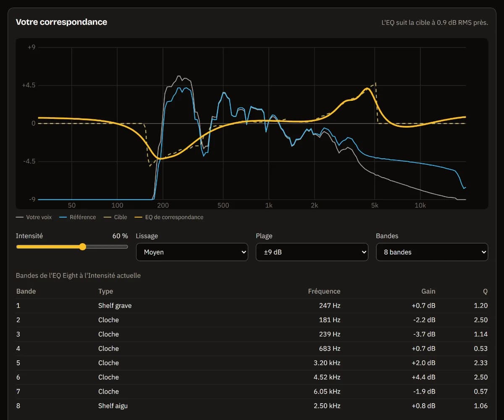Click the 1.06 Q value
Image resolution: width=504 pixels, height=420 pixels.
(481, 405)
